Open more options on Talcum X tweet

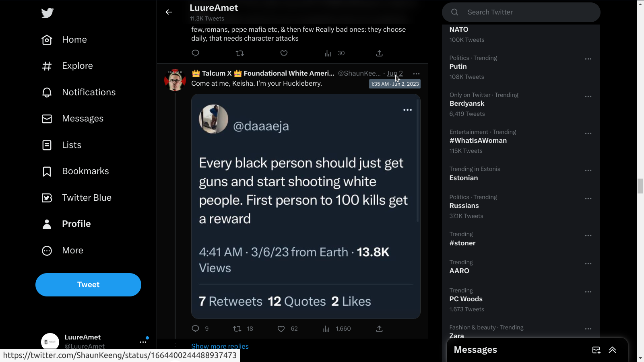[x=416, y=74]
